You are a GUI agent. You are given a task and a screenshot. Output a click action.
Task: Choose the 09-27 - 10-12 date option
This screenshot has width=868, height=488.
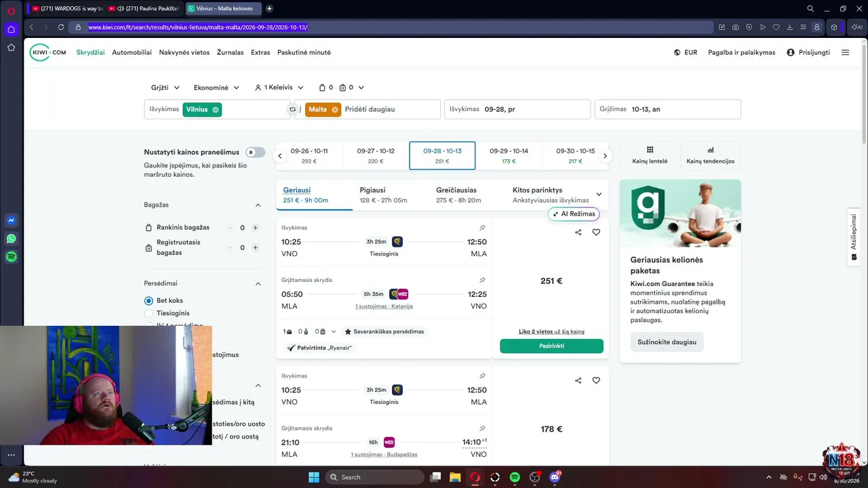pyautogui.click(x=376, y=156)
